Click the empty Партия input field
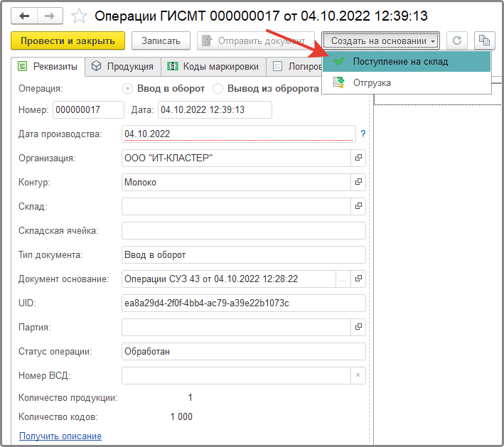Screen dimensions: 504x447 (x=236, y=327)
